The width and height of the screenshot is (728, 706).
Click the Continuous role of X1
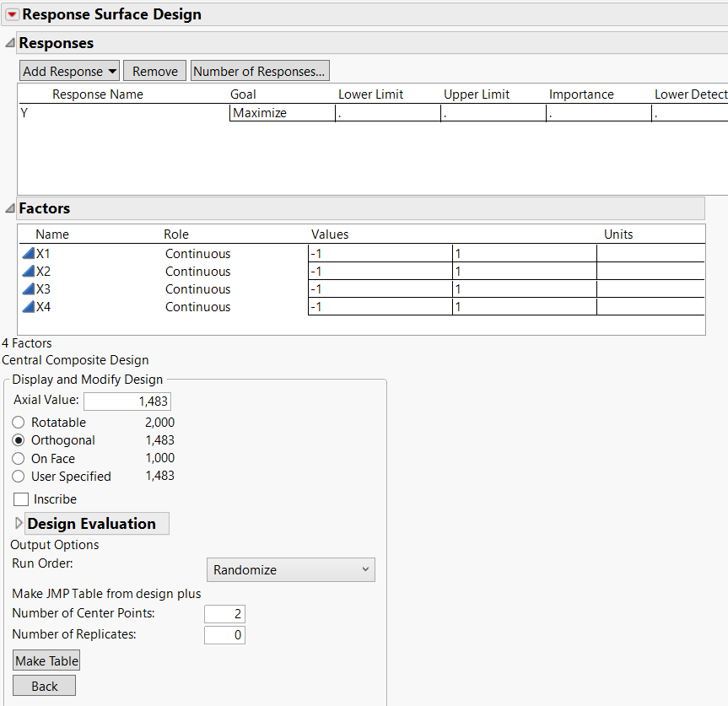[197, 253]
